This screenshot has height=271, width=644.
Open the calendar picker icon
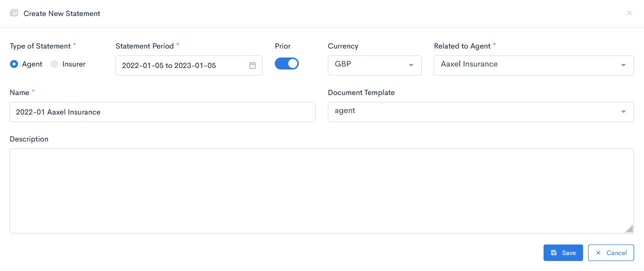252,65
